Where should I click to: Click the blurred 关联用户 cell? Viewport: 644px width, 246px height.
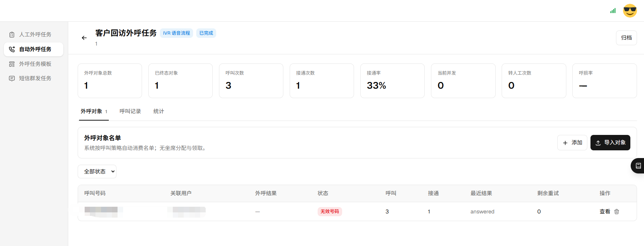pos(186,212)
